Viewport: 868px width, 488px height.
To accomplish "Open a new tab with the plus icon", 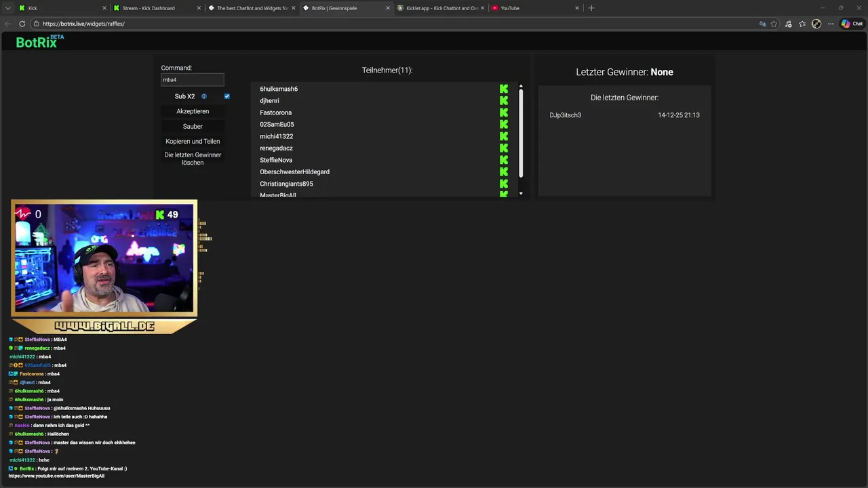I will pos(591,8).
